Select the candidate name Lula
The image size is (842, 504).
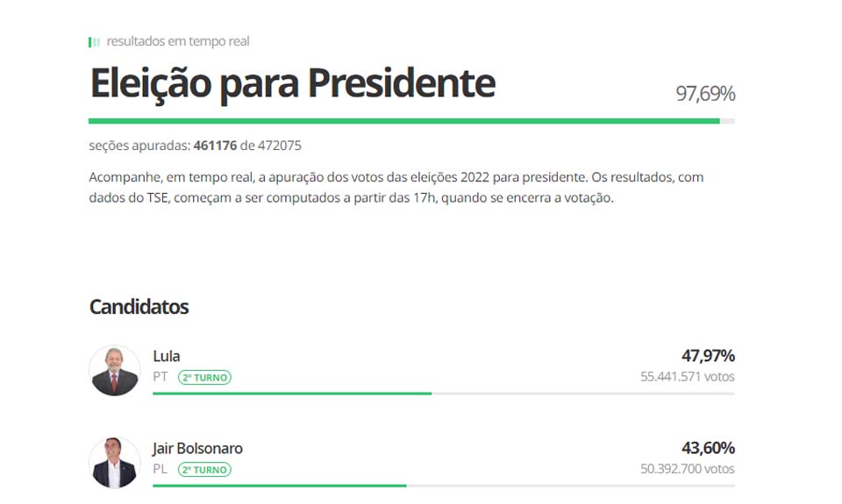167,356
